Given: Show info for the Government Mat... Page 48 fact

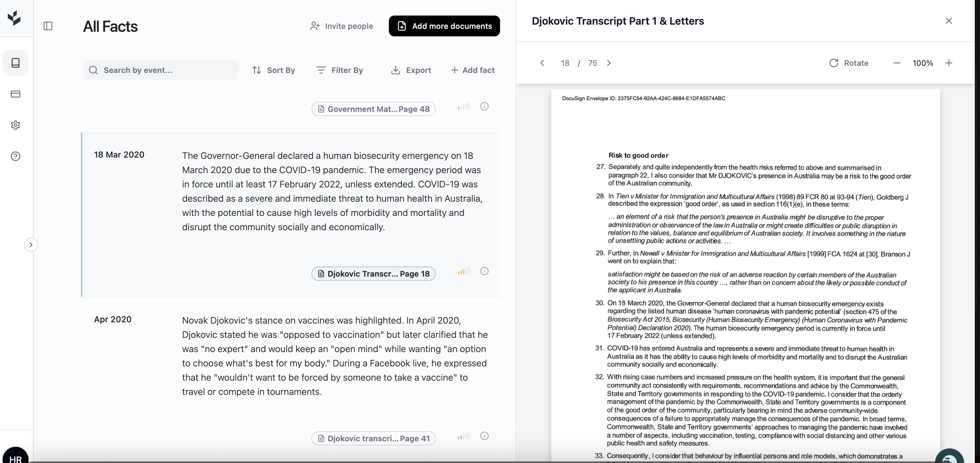Looking at the screenshot, I should 484,107.
